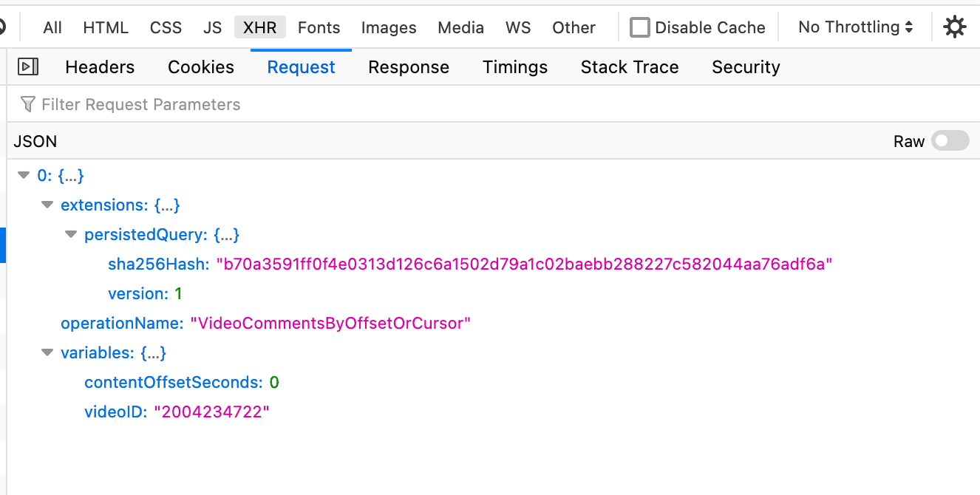The width and height of the screenshot is (980, 495).
Task: Toggle the Raw response switch
Action: point(950,140)
